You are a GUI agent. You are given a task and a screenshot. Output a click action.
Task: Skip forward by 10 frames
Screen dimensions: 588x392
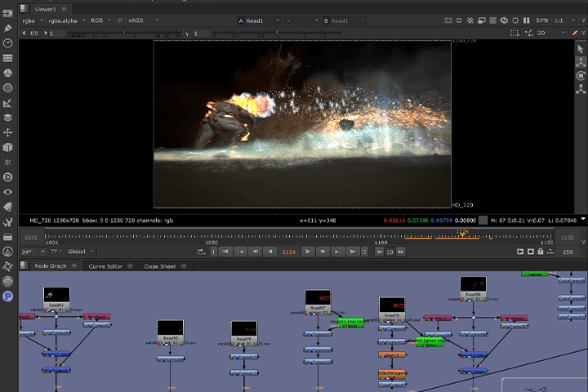point(400,252)
